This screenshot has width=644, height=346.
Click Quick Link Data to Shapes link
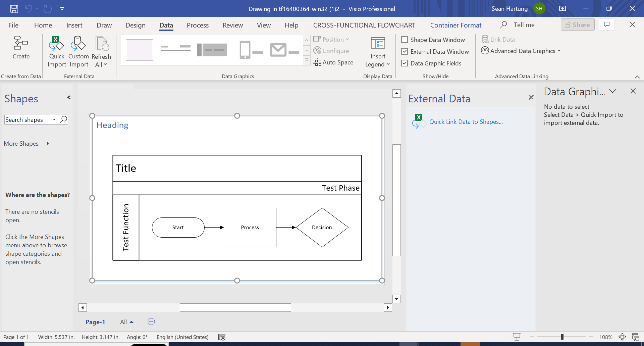pyautogui.click(x=466, y=122)
